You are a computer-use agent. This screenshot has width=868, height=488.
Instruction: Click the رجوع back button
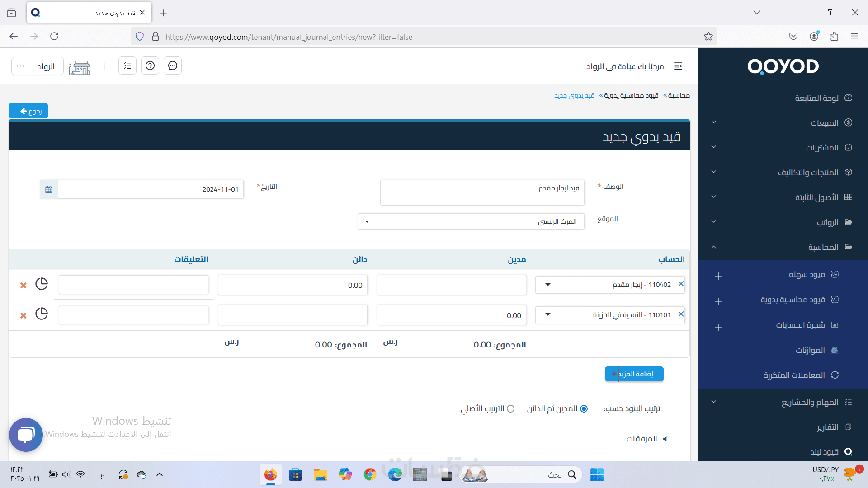pos(28,111)
